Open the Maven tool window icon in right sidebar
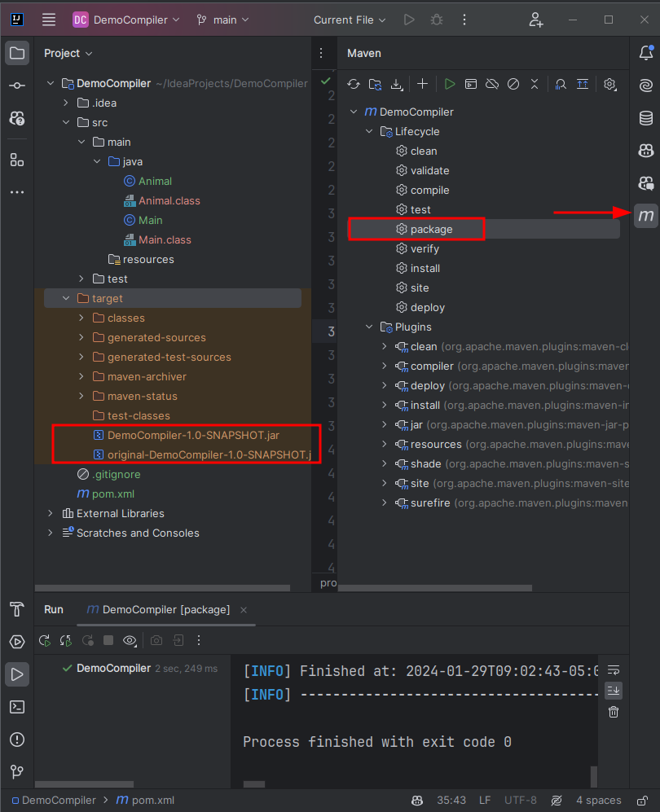The width and height of the screenshot is (660, 812). pyautogui.click(x=646, y=216)
